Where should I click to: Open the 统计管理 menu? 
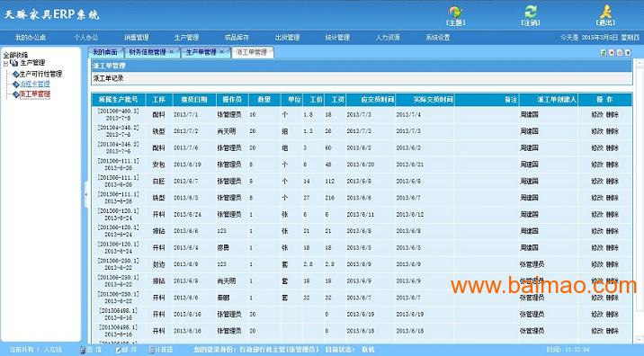point(337,38)
